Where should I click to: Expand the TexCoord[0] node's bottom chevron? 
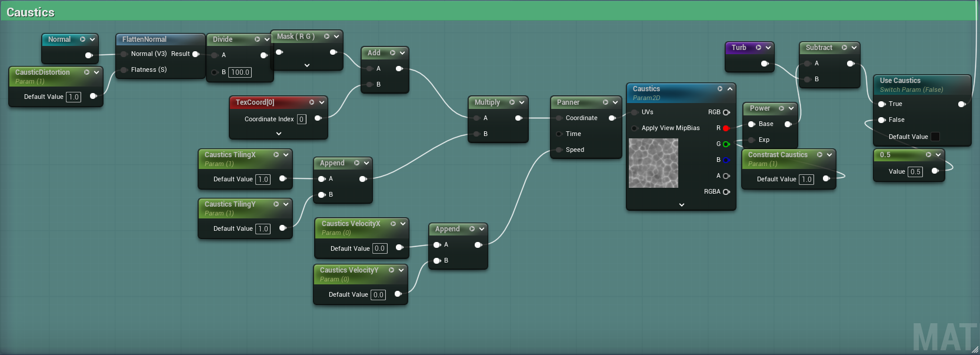pyautogui.click(x=279, y=134)
